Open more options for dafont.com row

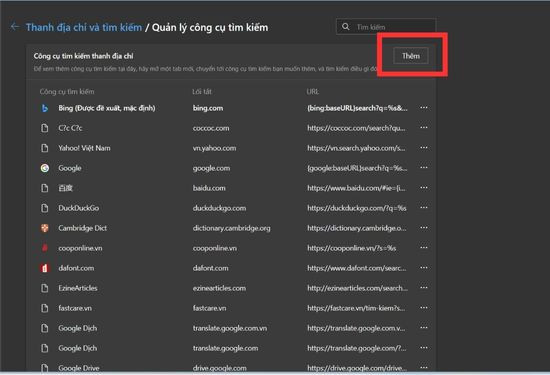424,268
